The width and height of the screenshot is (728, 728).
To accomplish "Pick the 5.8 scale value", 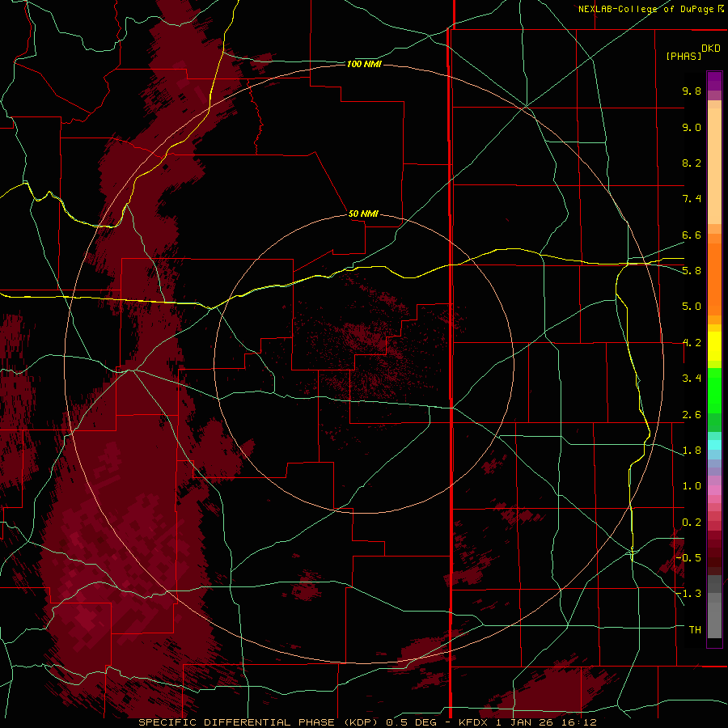I will tap(692, 271).
